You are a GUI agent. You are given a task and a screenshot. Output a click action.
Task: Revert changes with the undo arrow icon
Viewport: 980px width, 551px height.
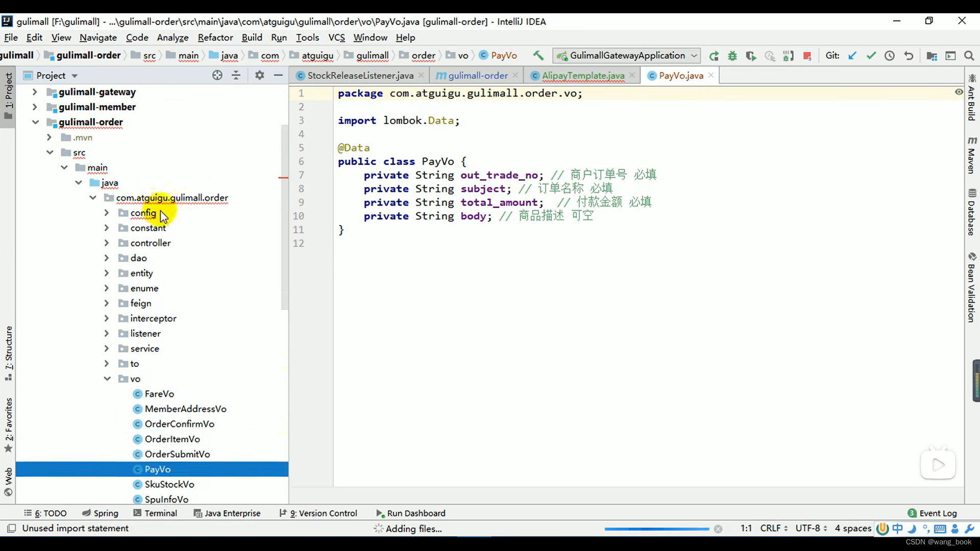909,56
